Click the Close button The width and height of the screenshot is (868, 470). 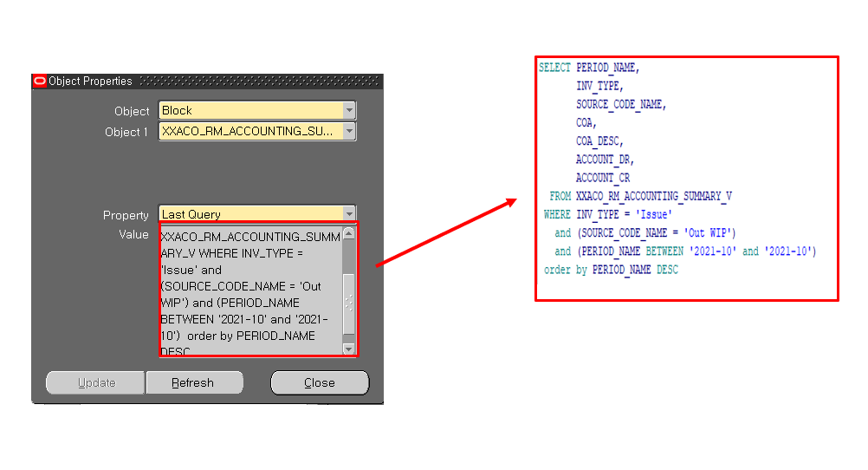click(x=320, y=383)
